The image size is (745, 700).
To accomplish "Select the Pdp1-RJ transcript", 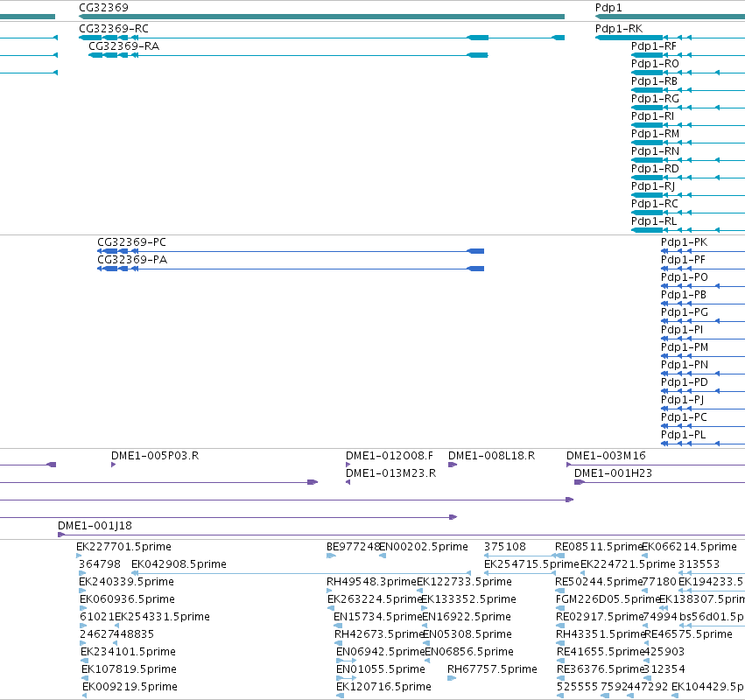I will coord(688,195).
